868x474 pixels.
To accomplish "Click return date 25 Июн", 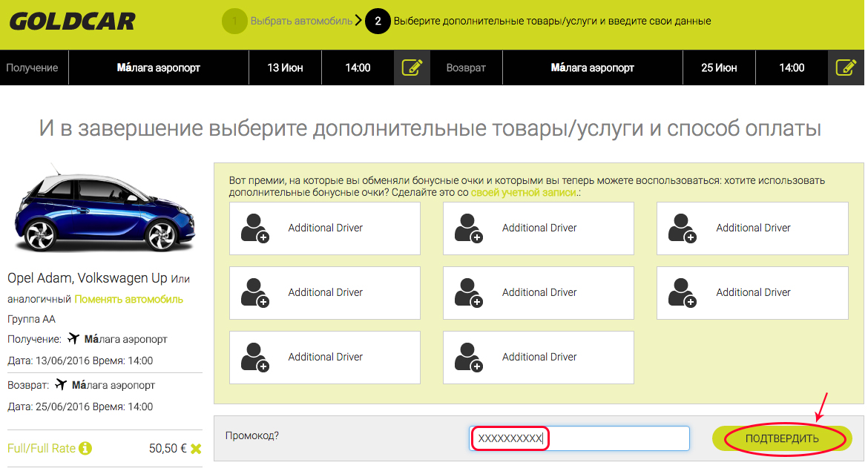I will (719, 68).
